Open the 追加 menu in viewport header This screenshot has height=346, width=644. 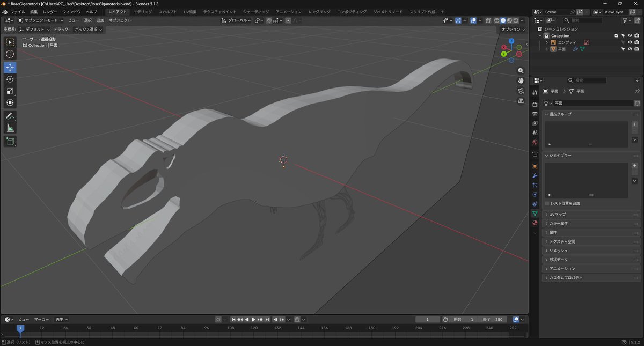(x=100, y=20)
